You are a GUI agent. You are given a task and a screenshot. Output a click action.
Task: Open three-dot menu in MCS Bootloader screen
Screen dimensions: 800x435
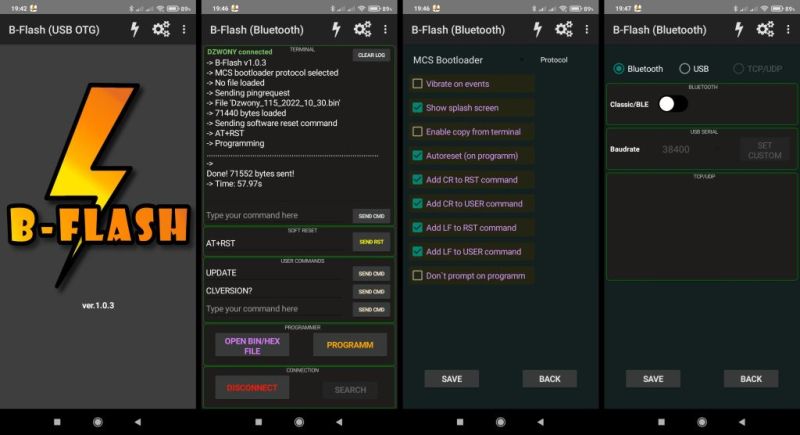[x=587, y=30]
